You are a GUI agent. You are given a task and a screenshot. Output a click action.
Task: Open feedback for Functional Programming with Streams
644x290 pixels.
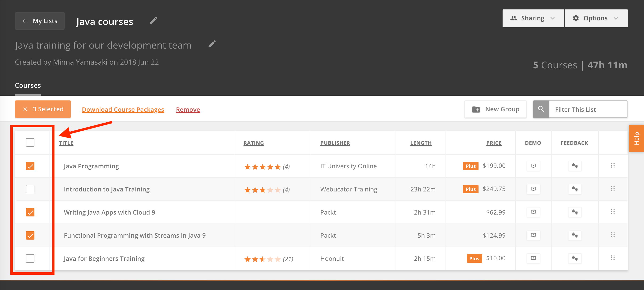[x=574, y=235]
